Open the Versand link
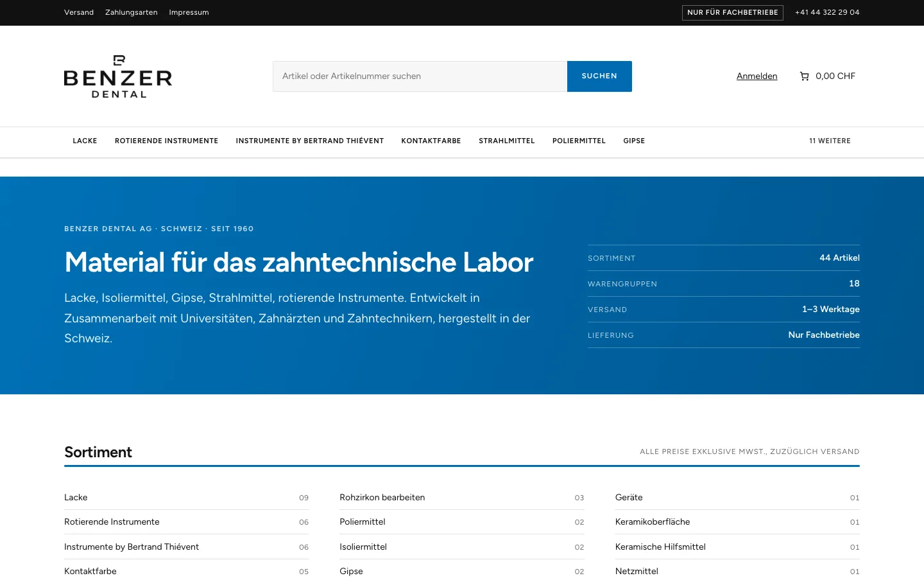The image size is (924, 578). point(79,12)
